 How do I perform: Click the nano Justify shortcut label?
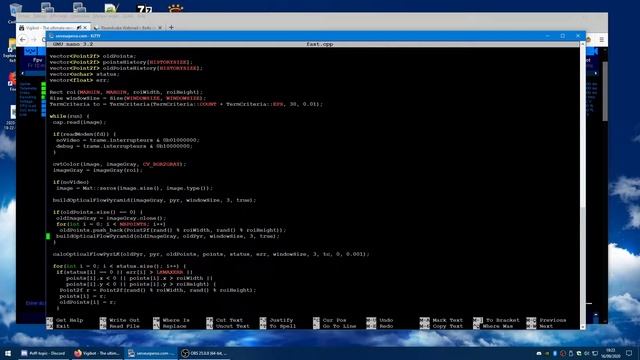click(x=281, y=320)
